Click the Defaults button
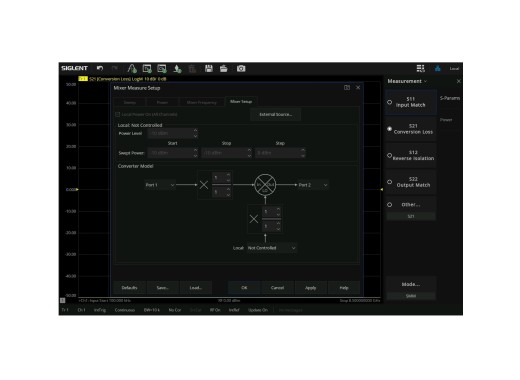 click(129, 288)
